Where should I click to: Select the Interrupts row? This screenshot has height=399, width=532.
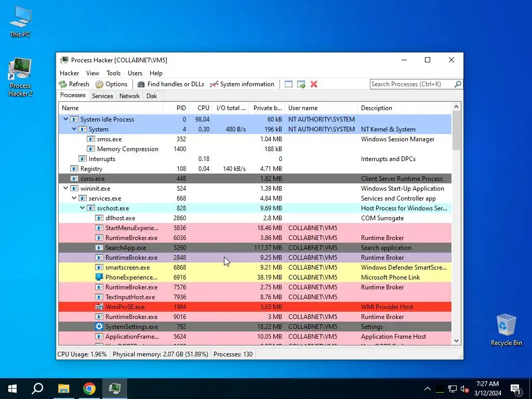point(255,159)
